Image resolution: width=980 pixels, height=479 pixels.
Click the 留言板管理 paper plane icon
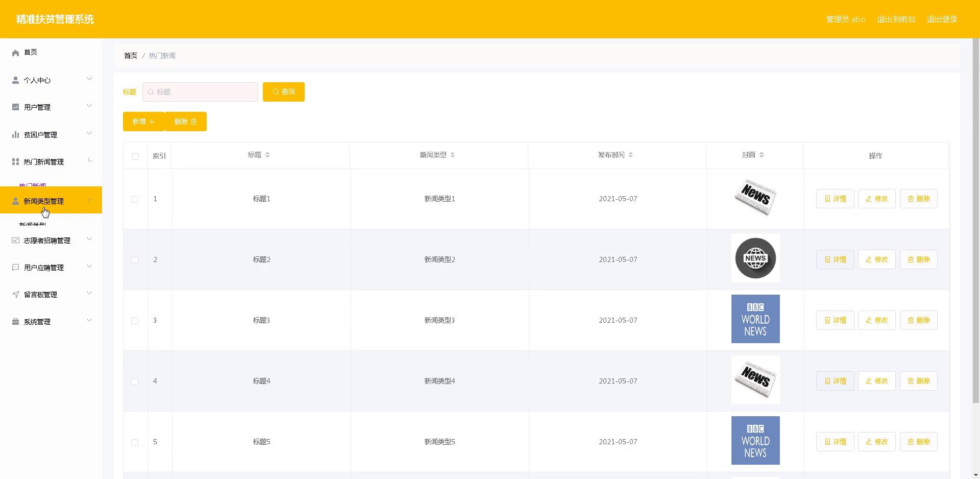pyautogui.click(x=15, y=295)
